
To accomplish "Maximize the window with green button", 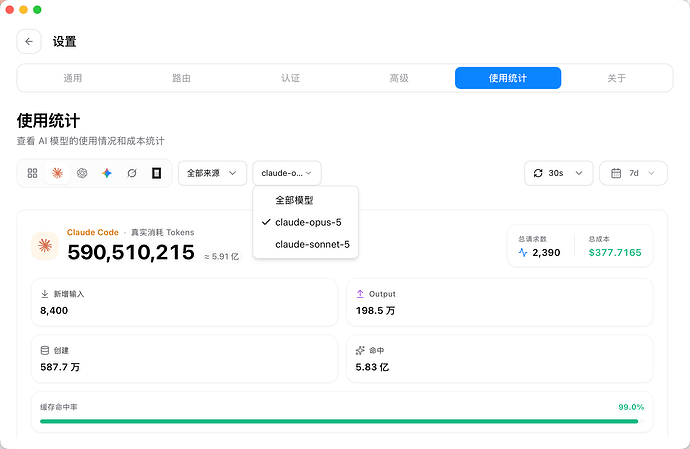I will pos(37,10).
